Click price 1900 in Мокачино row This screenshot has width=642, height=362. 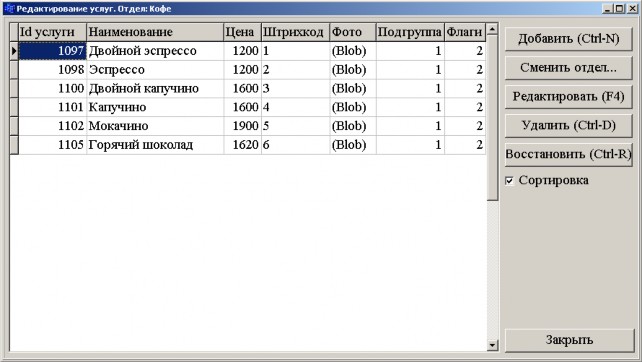pyautogui.click(x=242, y=126)
